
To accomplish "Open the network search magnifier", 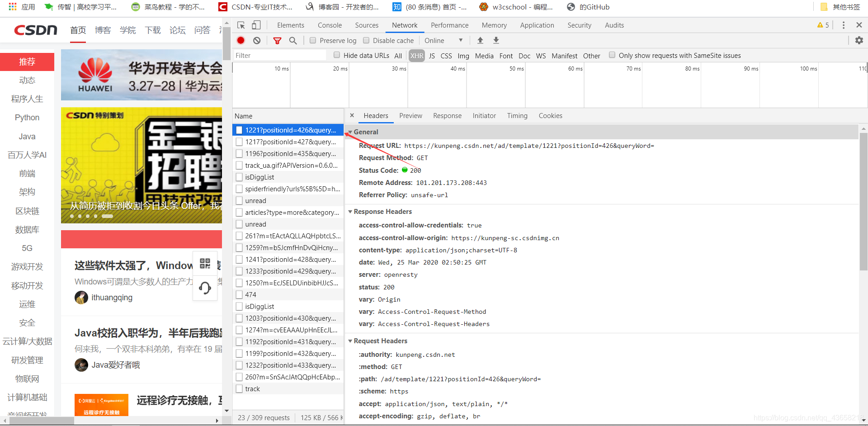I will (x=293, y=41).
